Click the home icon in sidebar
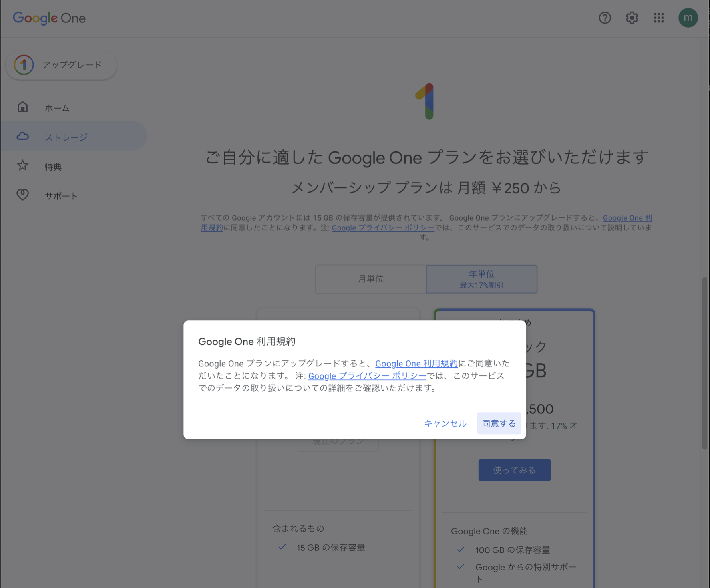The width and height of the screenshot is (710, 588). pos(23,107)
